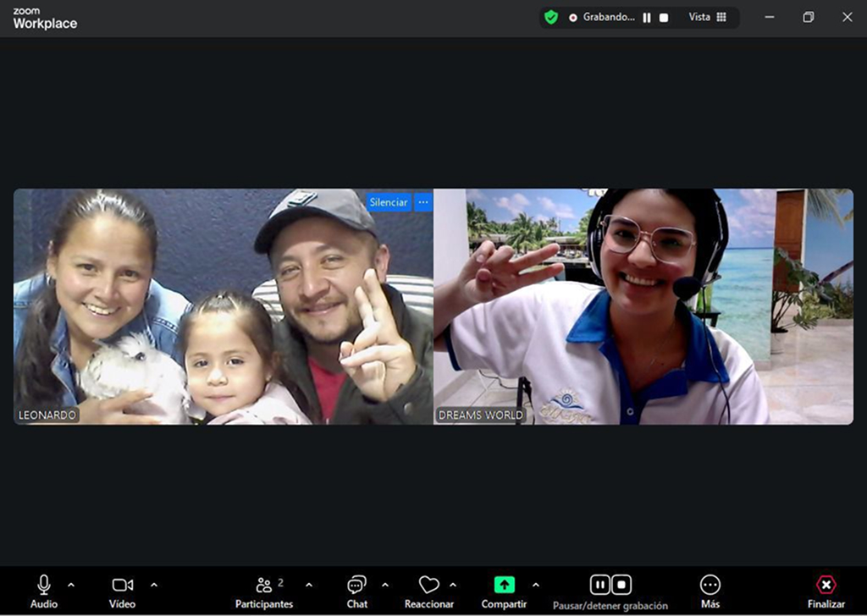Screen dimensions: 867x616
Task: Open the Vista layout menu
Action: (707, 17)
